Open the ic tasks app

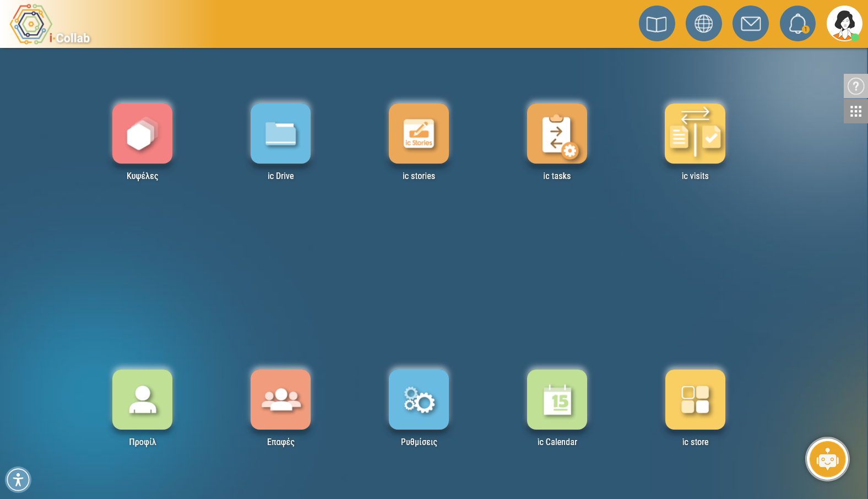tap(557, 134)
